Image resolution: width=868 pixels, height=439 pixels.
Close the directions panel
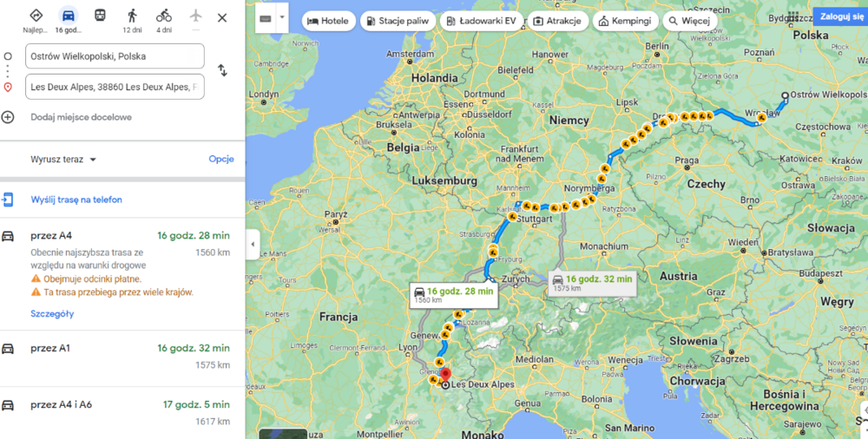tap(222, 17)
